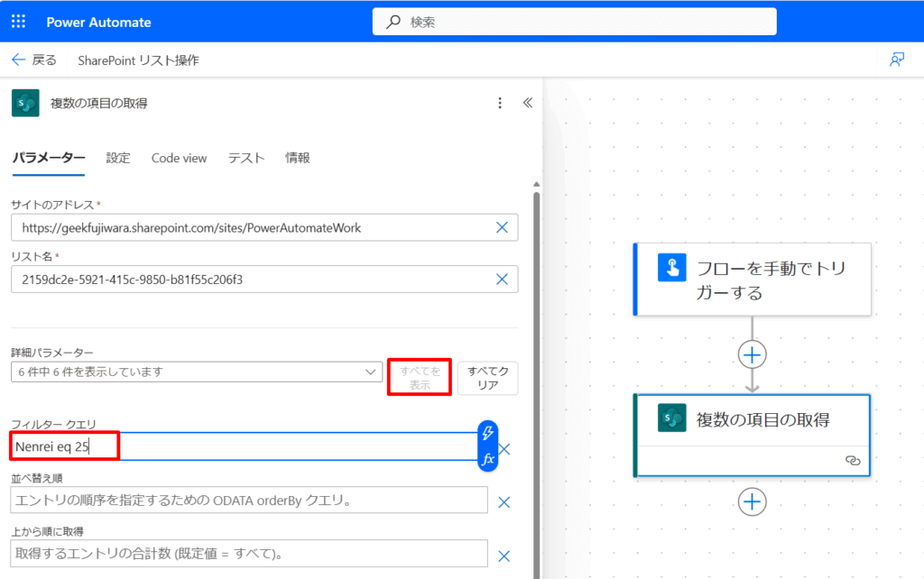Collapse the panel with double chevron
924x579 pixels.
tap(528, 103)
